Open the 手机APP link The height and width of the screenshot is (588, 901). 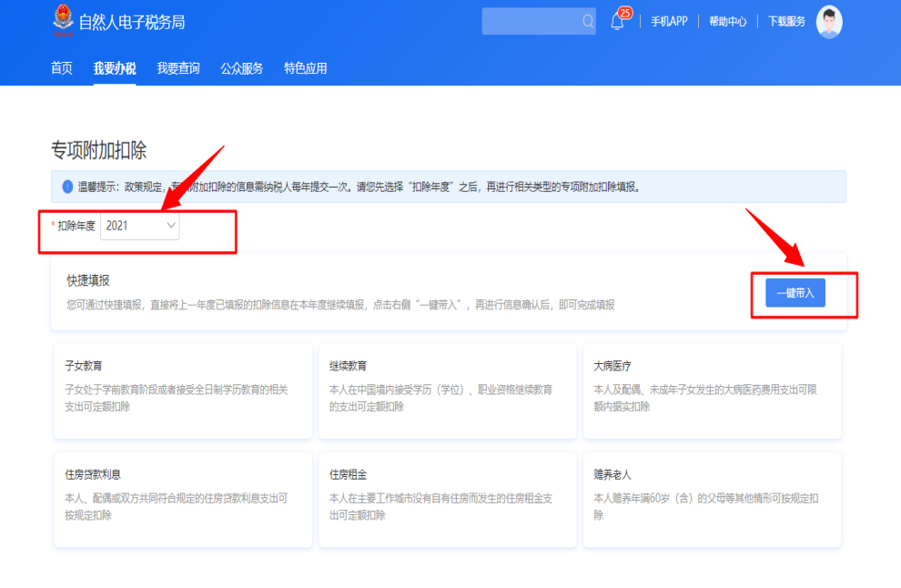pos(669,21)
